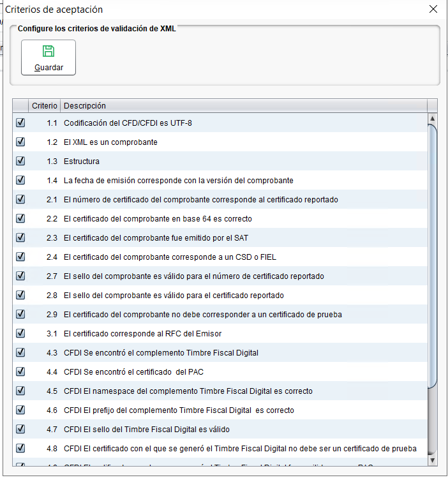Toggle checkbox for criterion 2.1 número de certificado
Image resolution: width=448 pixels, height=480 pixels.
coord(20,200)
